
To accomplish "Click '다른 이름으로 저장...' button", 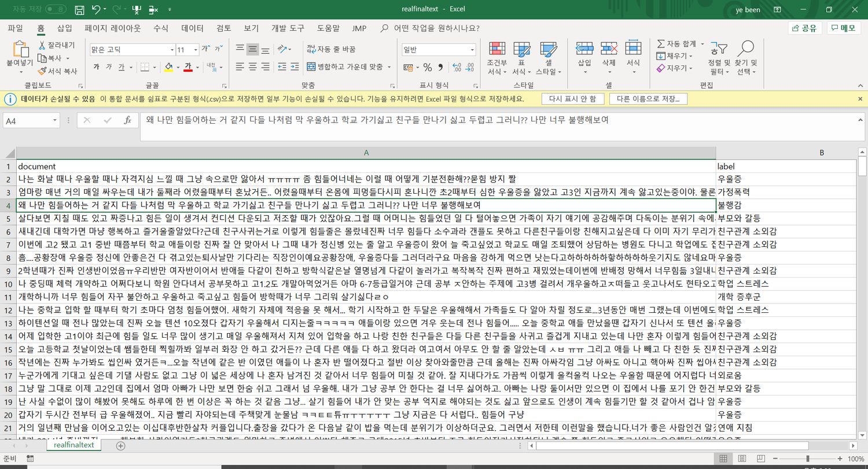I will tap(648, 99).
